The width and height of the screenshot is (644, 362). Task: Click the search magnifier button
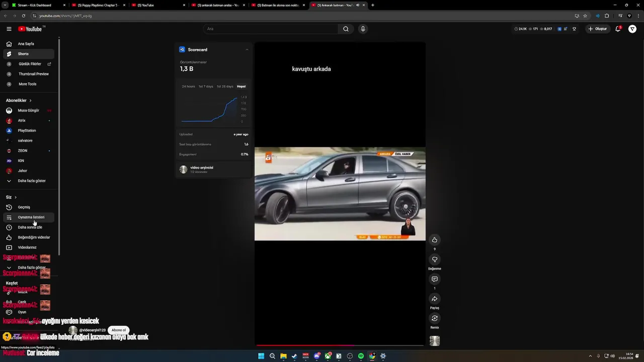(346, 29)
